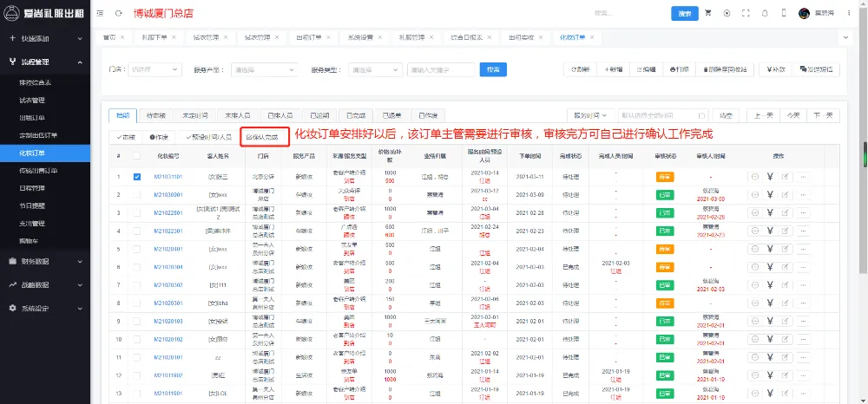The image size is (868, 404).
Task: Click the mobile phone icon in header
Action: click(783, 13)
